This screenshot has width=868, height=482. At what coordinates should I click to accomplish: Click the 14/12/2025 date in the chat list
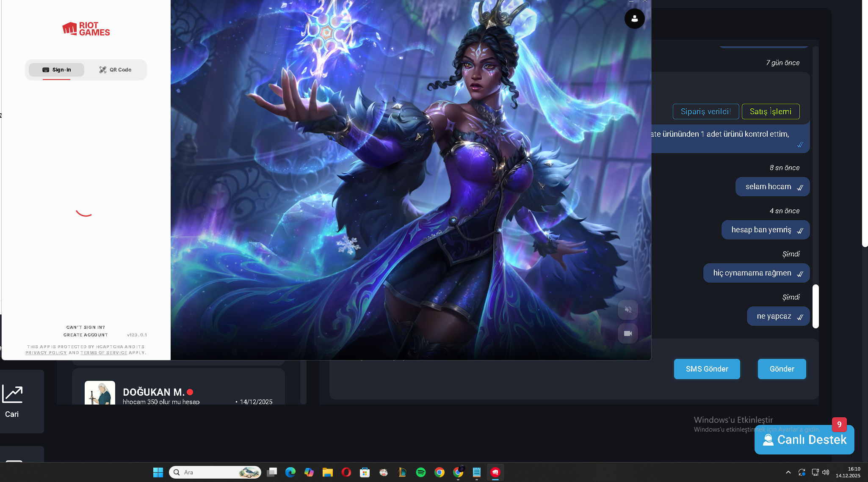pos(256,402)
